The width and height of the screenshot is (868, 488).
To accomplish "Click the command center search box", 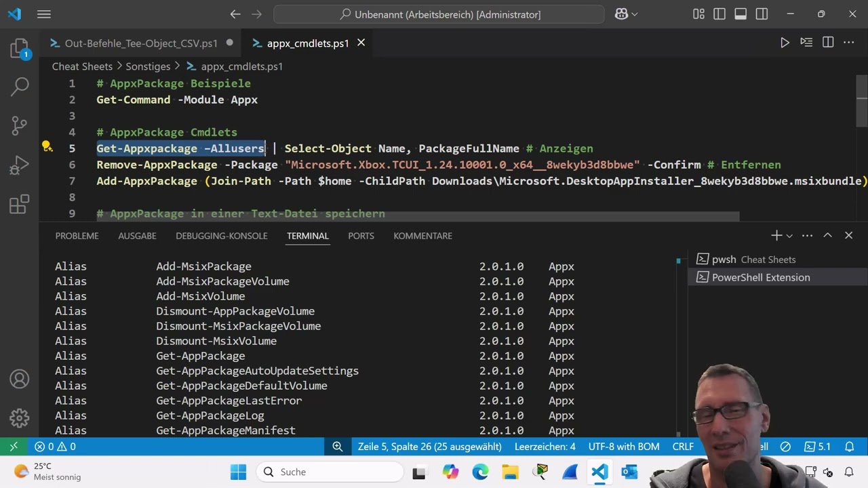I will coord(439,14).
